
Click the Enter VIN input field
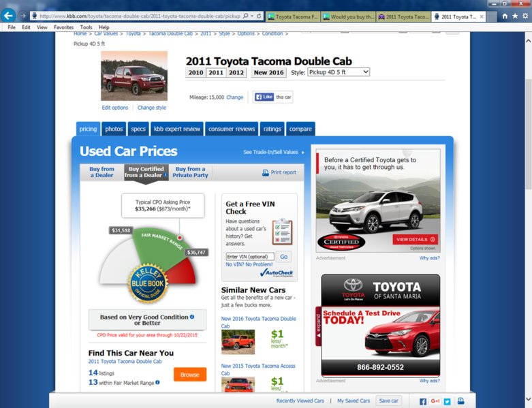[250, 257]
